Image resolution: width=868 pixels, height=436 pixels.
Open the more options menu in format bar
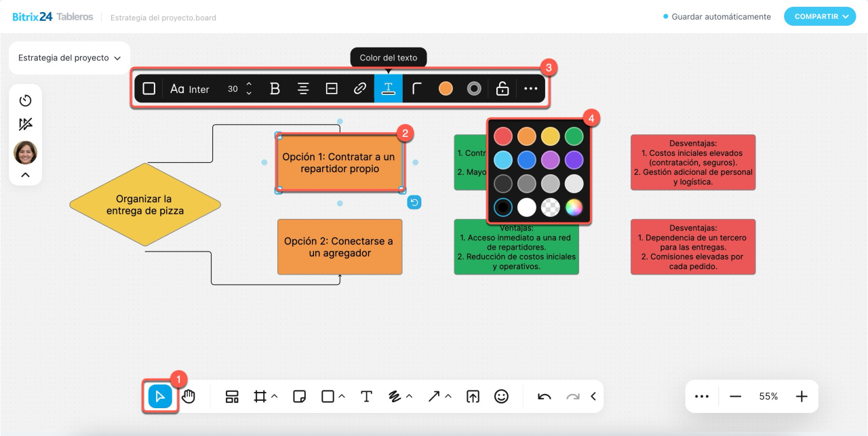click(x=531, y=89)
